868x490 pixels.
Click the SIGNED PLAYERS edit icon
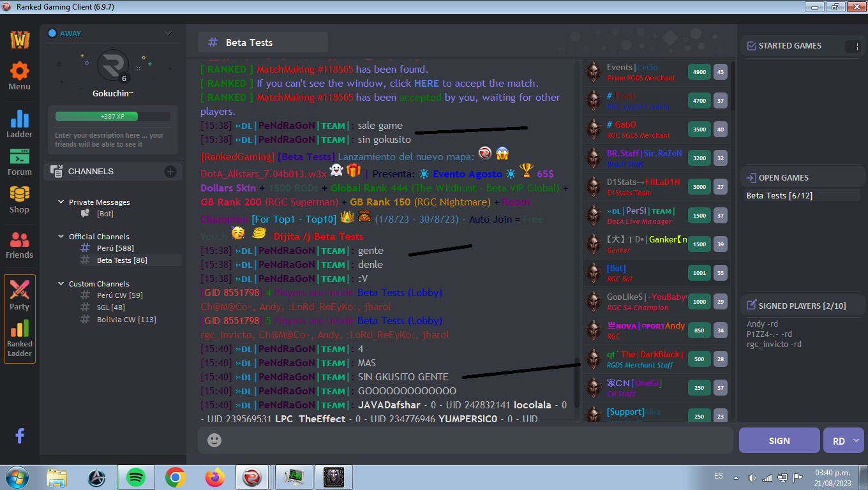click(x=751, y=306)
